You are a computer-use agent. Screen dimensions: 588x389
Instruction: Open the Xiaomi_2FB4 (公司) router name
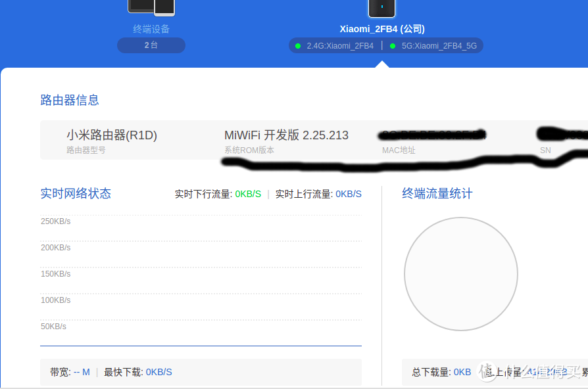(381, 29)
